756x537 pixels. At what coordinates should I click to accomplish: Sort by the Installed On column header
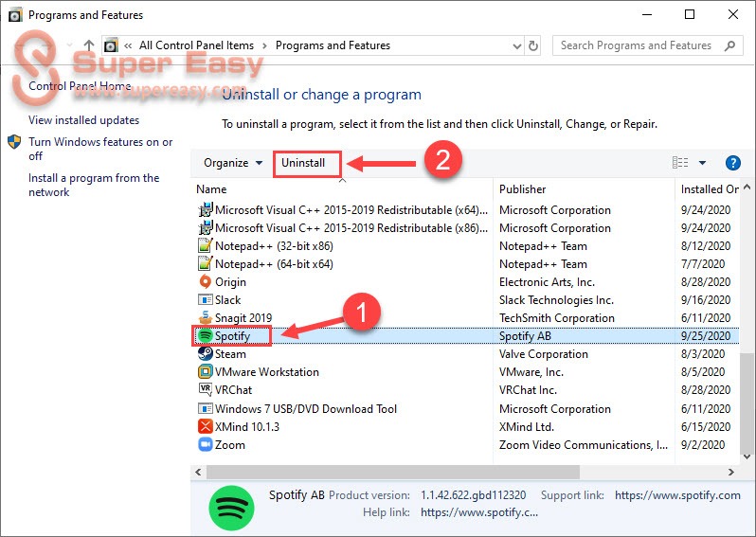tap(709, 189)
